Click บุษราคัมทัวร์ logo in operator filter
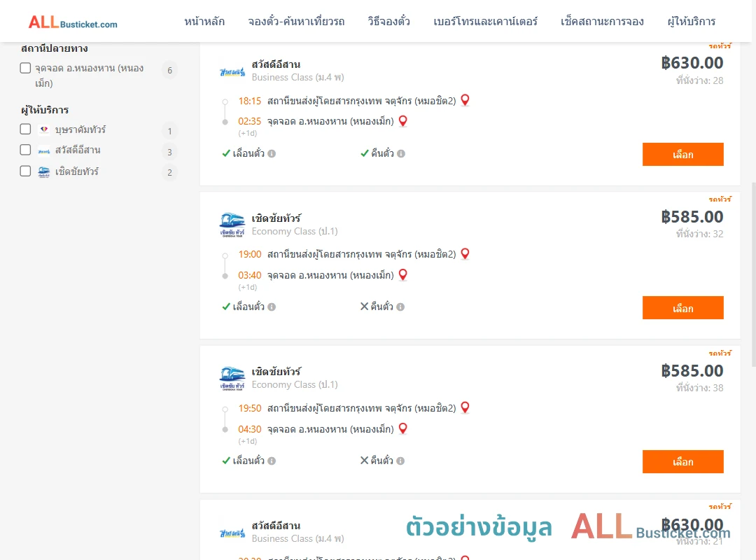Screen dimensions: 756x560 pos(44,129)
